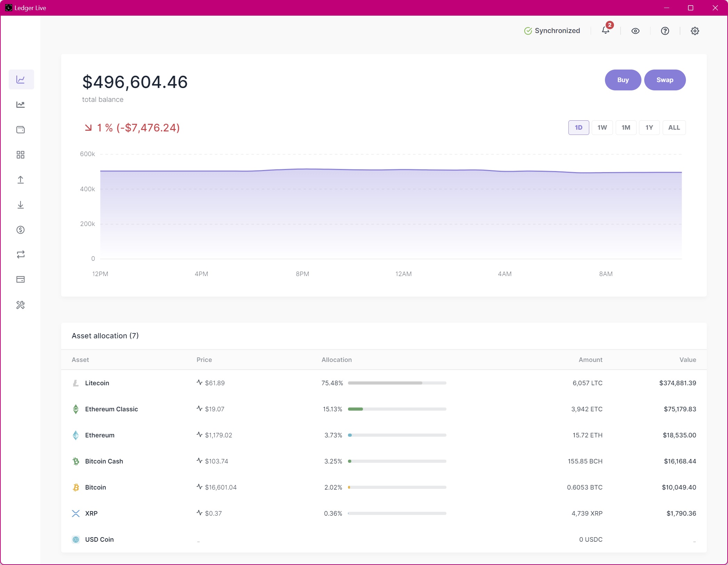Select the 1D time range
728x565 pixels.
coord(579,128)
